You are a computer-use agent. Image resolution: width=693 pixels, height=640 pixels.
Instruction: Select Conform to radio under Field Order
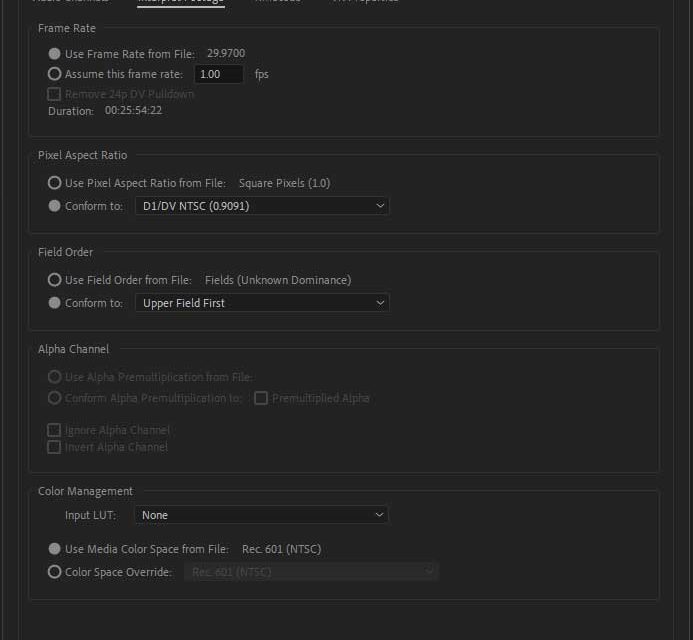[55, 303]
